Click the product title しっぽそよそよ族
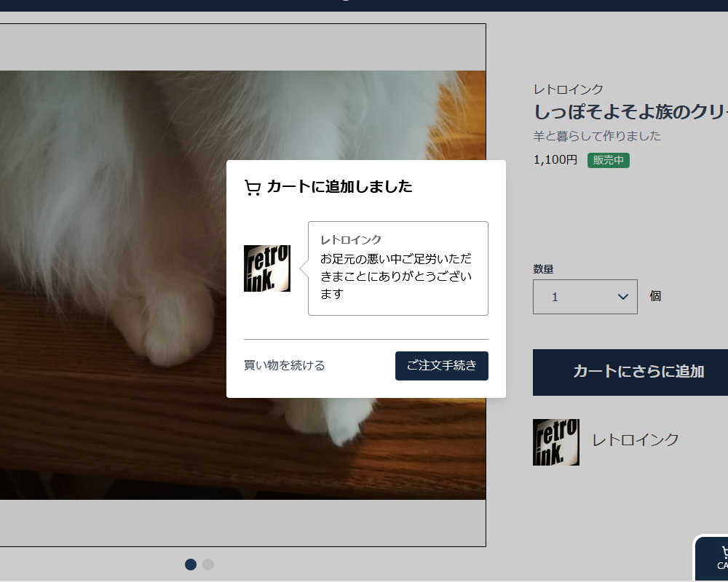 pos(630,112)
